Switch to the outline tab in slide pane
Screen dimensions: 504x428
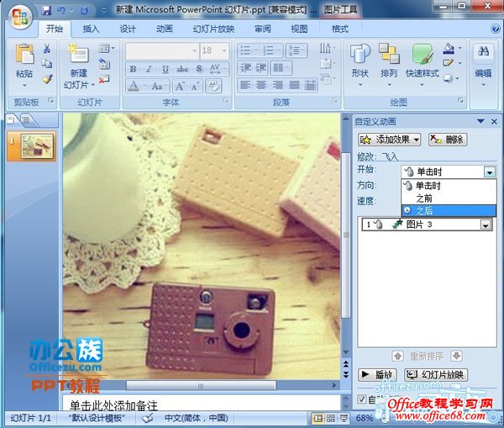click(26, 120)
